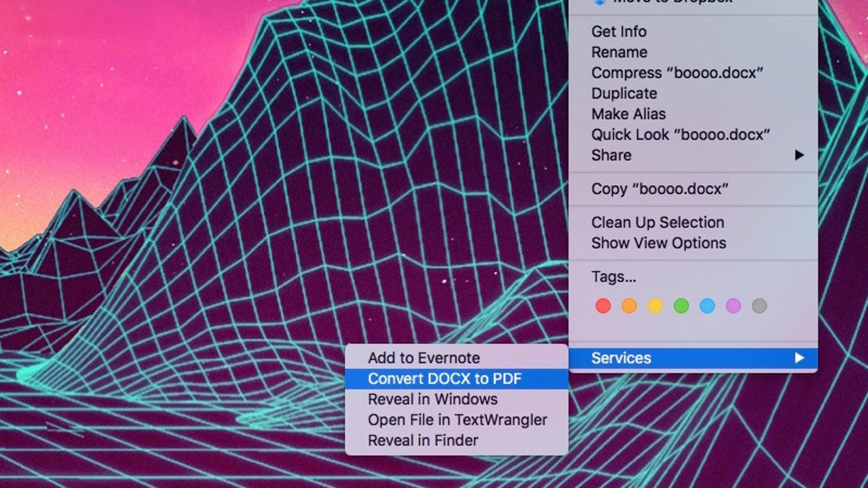Open the Services submenu

[x=693, y=358]
